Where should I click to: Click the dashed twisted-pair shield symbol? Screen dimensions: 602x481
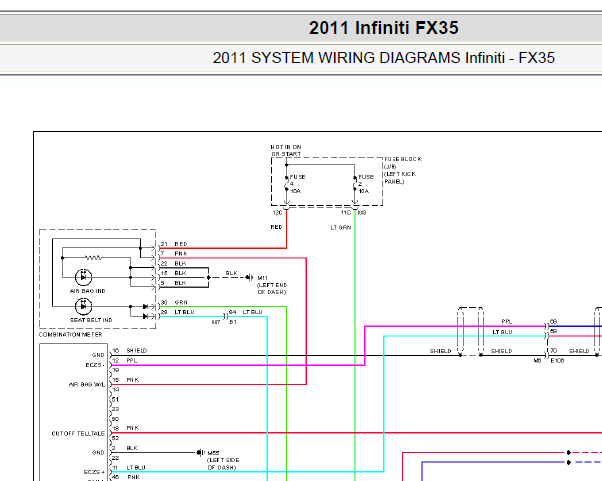point(470,331)
